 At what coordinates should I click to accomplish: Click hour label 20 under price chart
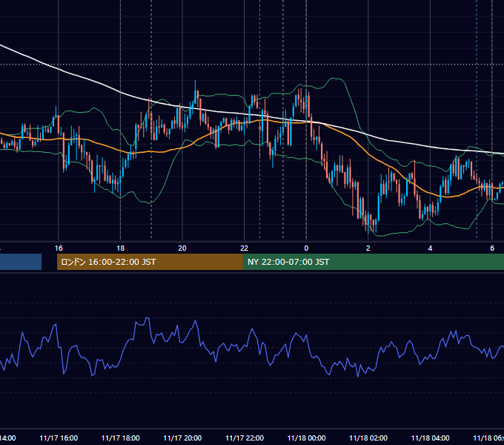(x=182, y=248)
